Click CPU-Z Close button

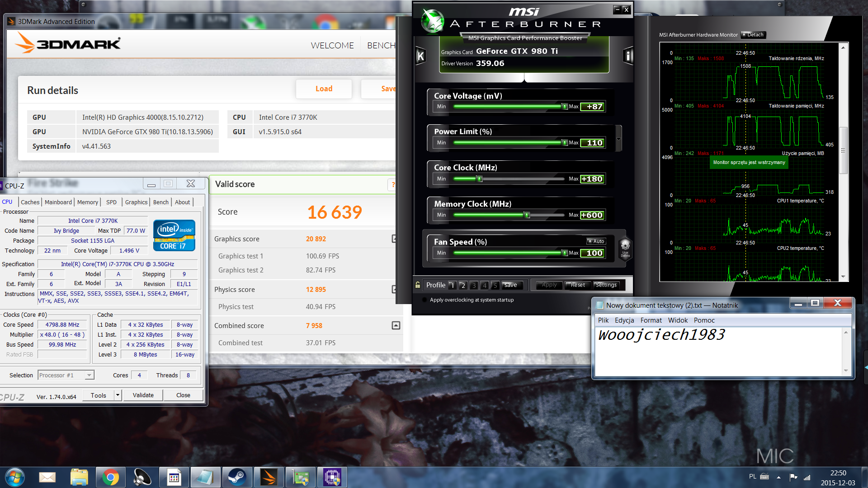(183, 395)
